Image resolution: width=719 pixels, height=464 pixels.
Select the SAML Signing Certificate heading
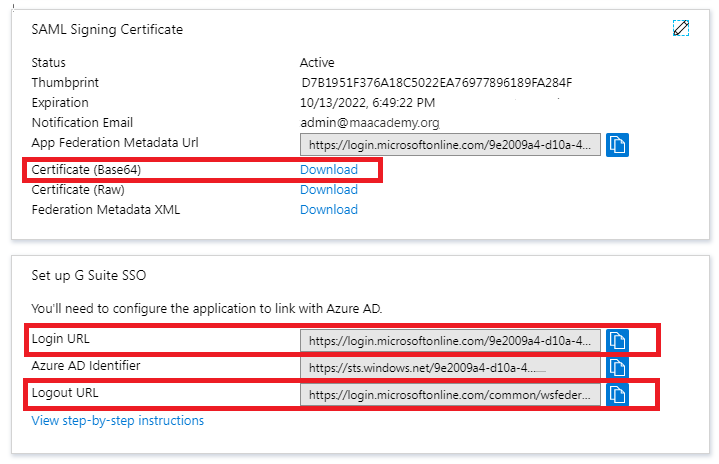tap(107, 29)
